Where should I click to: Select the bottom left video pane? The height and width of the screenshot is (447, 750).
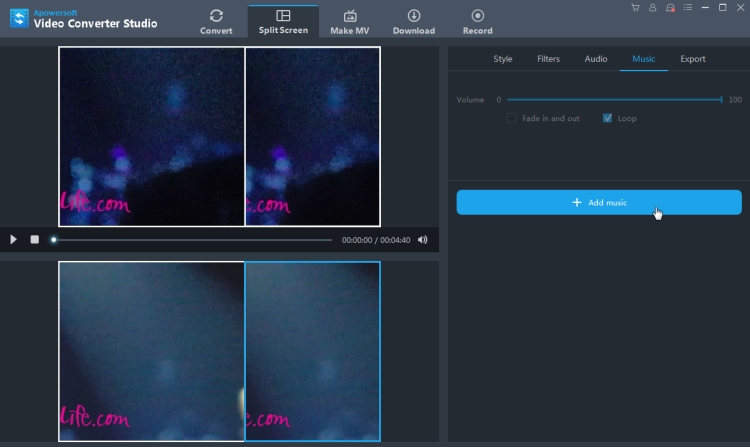coord(152,351)
